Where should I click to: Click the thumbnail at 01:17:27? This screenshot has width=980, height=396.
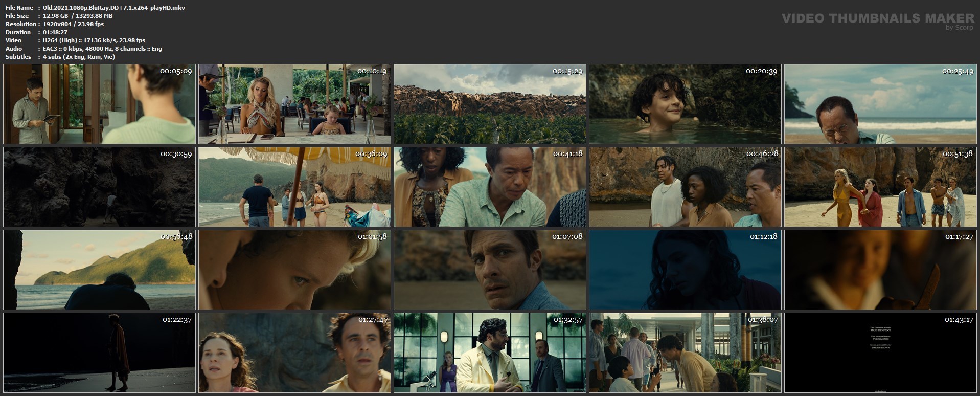click(x=880, y=270)
